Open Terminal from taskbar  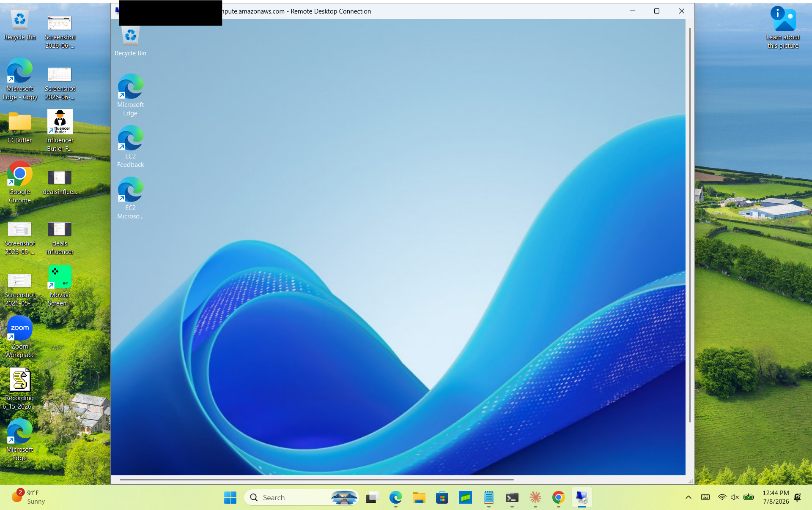tap(512, 498)
